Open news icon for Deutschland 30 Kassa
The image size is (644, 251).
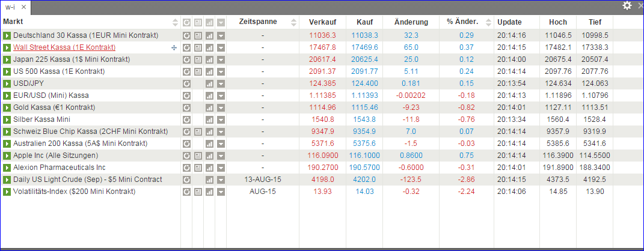click(x=198, y=35)
